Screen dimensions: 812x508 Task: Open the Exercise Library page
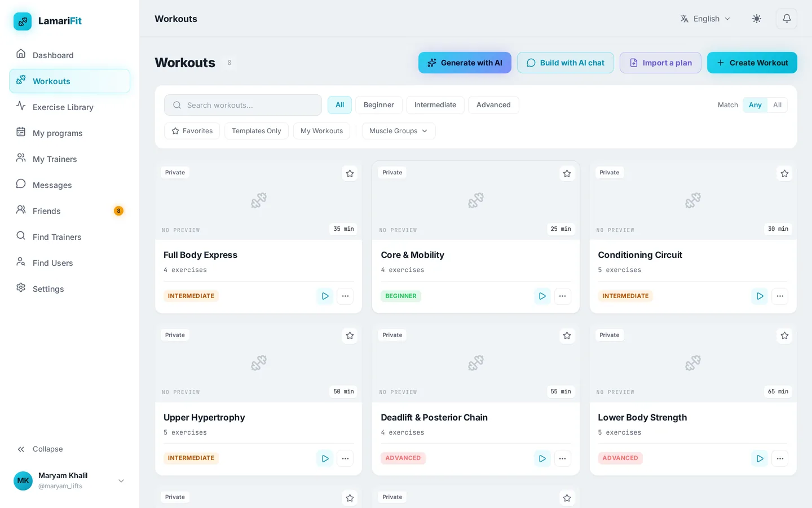69,107
